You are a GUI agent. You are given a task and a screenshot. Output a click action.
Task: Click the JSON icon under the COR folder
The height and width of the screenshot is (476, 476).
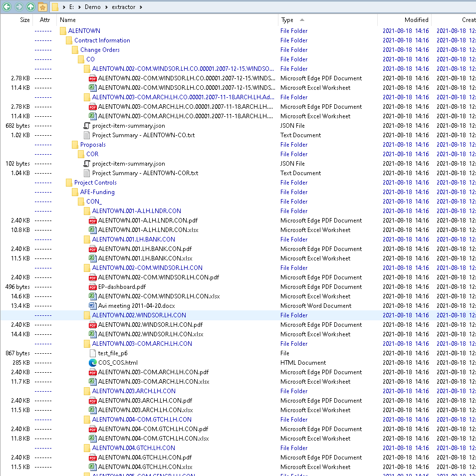[86, 164]
